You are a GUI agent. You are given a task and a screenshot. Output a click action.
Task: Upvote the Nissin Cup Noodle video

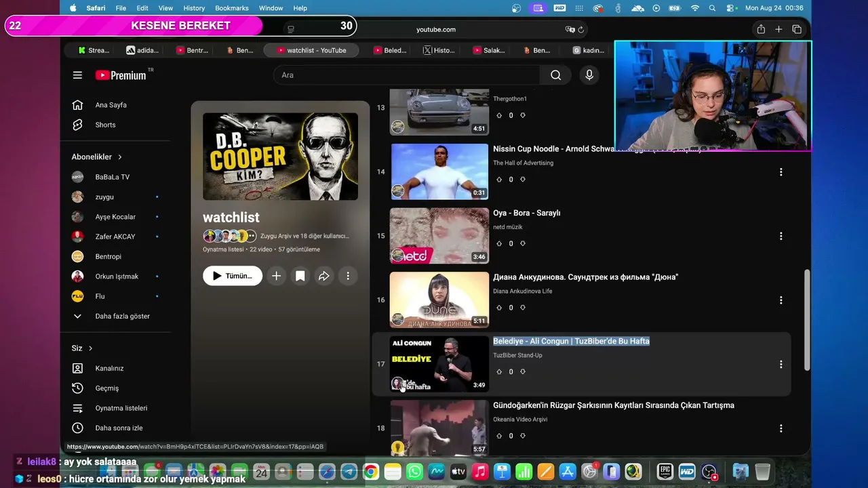pyautogui.click(x=499, y=180)
